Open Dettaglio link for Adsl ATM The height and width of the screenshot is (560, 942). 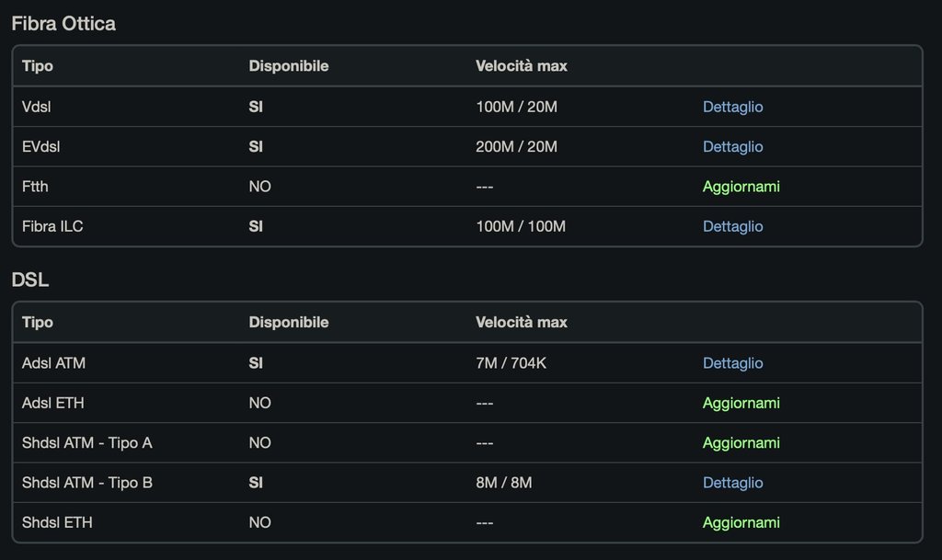click(x=732, y=363)
